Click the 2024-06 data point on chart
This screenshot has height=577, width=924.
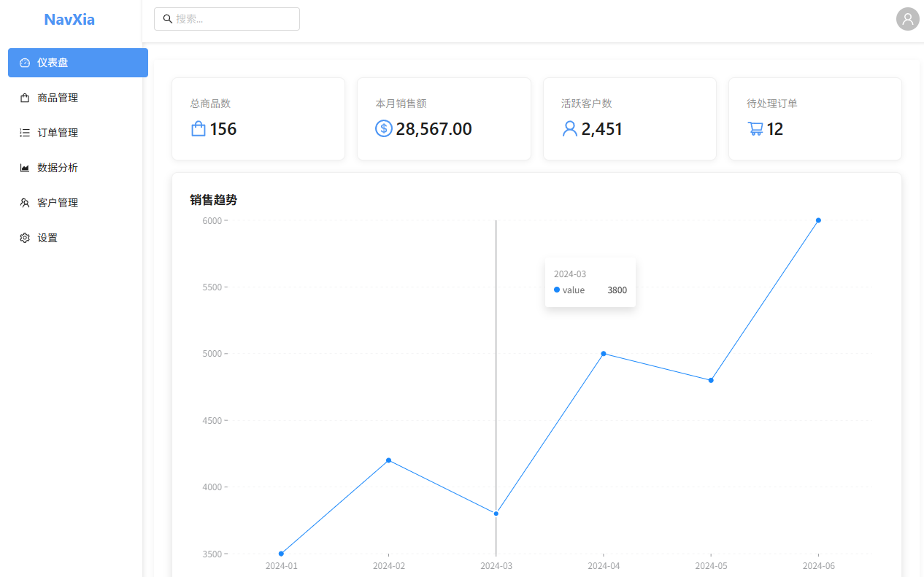(x=818, y=220)
